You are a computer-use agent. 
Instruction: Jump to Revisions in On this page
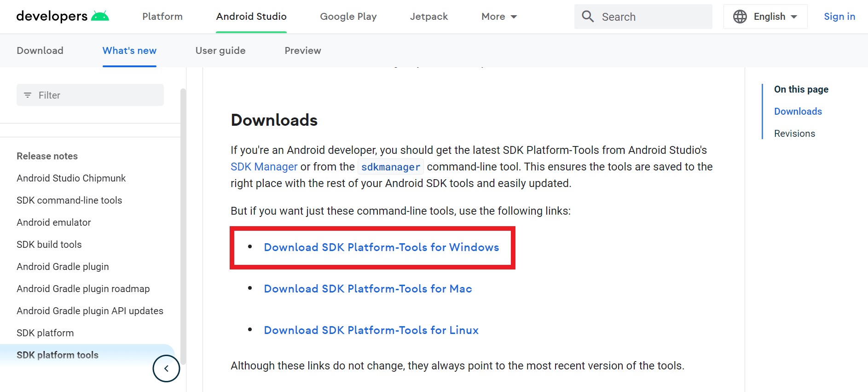pyautogui.click(x=794, y=134)
